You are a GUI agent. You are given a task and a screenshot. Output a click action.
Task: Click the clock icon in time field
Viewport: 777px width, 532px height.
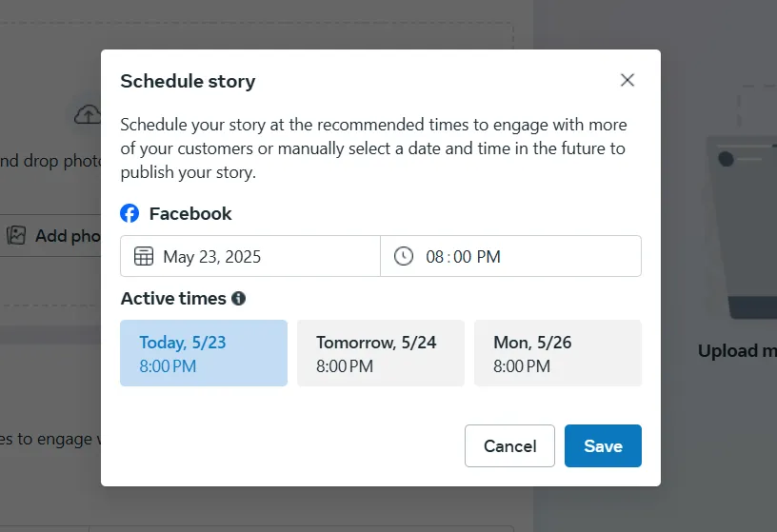[x=404, y=256]
